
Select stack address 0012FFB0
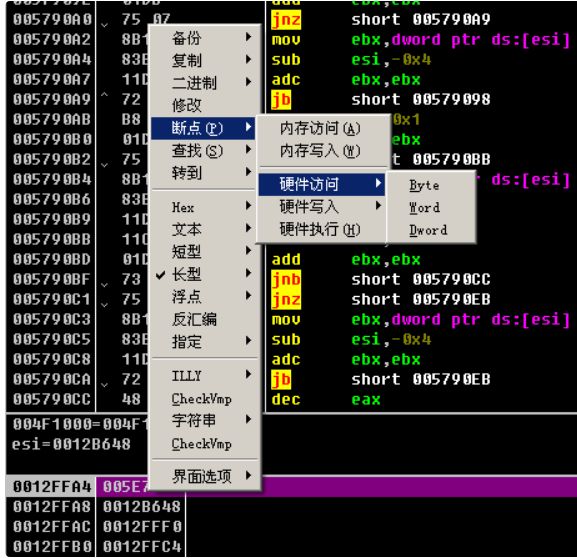52,547
